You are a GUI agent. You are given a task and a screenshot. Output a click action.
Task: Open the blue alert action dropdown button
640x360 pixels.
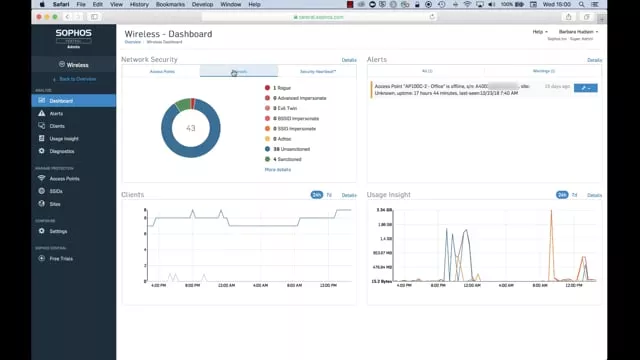(x=585, y=88)
